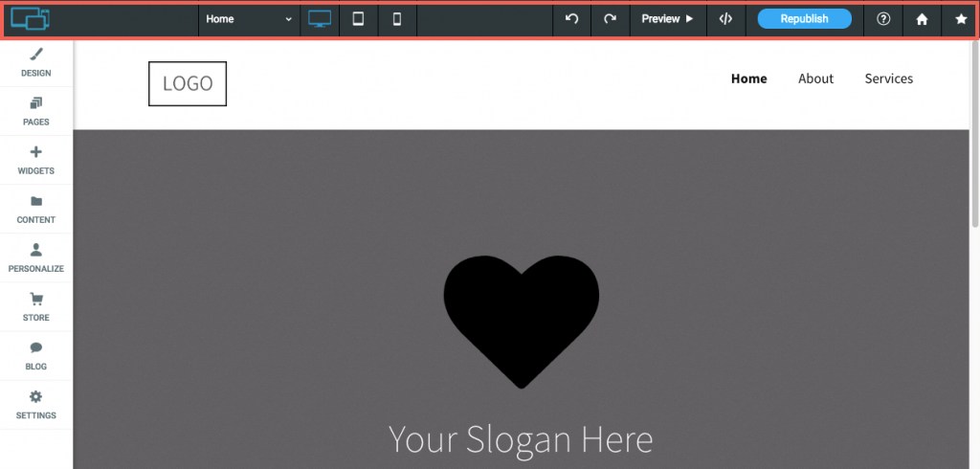This screenshot has width=980, height=469.
Task: Click the multi-device logo icon in the top bar
Action: click(x=31, y=19)
